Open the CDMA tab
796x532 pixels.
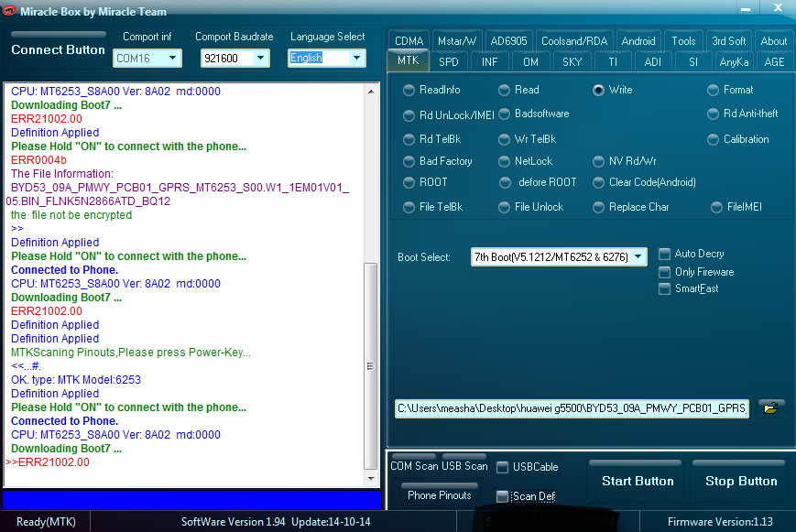tap(409, 41)
